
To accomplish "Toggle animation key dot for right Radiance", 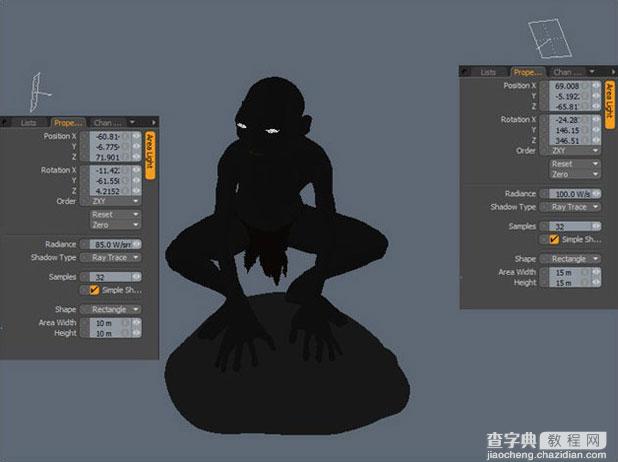I will 544,194.
